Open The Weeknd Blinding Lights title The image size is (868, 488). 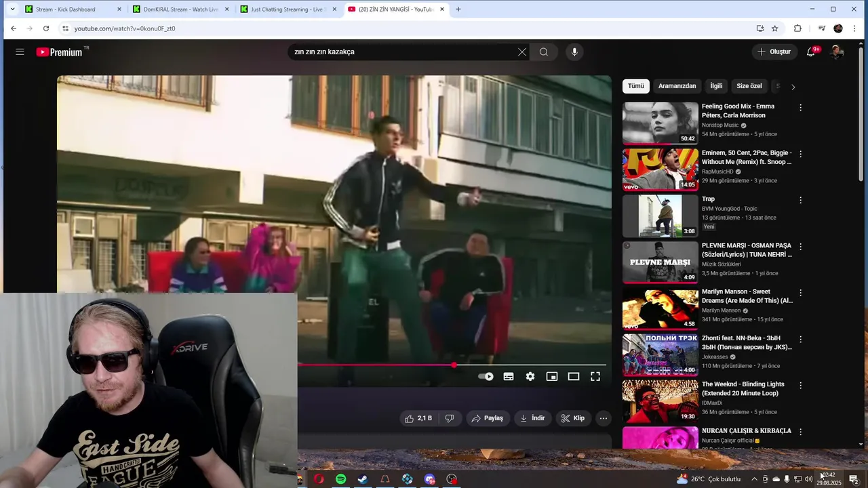[x=743, y=388]
